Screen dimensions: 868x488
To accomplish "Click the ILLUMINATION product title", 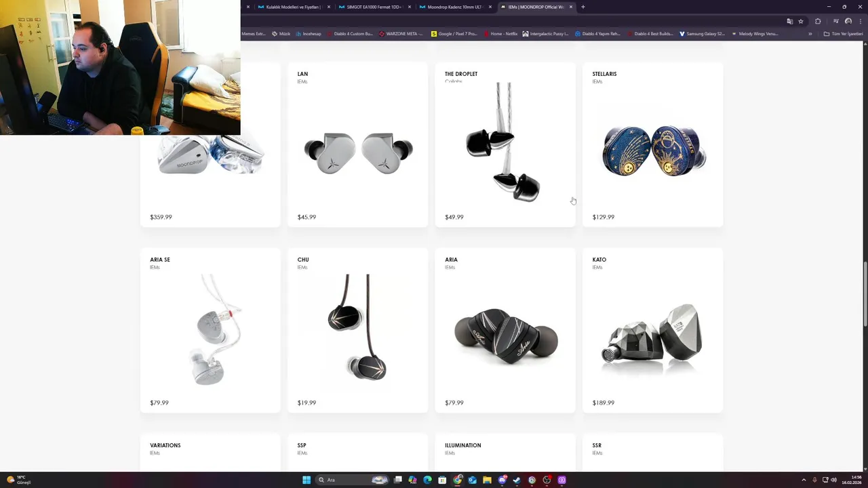I will coord(463,445).
